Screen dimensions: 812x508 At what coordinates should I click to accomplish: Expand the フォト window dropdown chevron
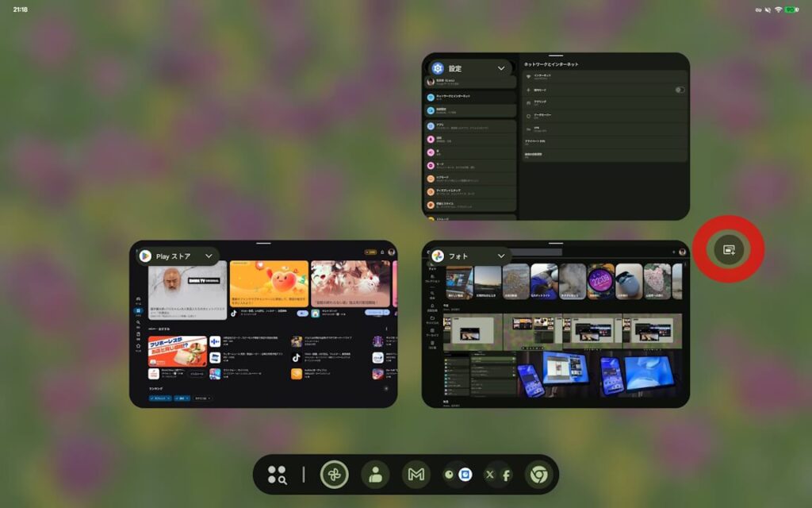coord(501,256)
